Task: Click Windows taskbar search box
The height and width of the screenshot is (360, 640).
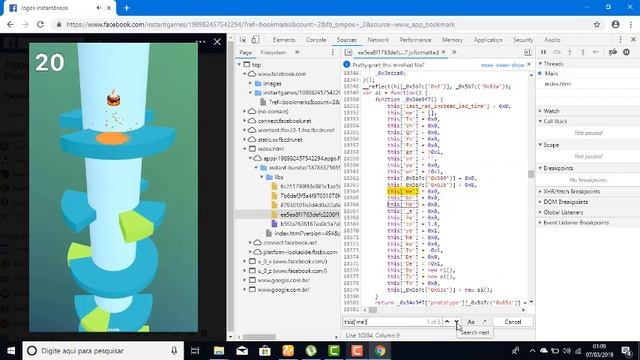Action: click(x=103, y=351)
